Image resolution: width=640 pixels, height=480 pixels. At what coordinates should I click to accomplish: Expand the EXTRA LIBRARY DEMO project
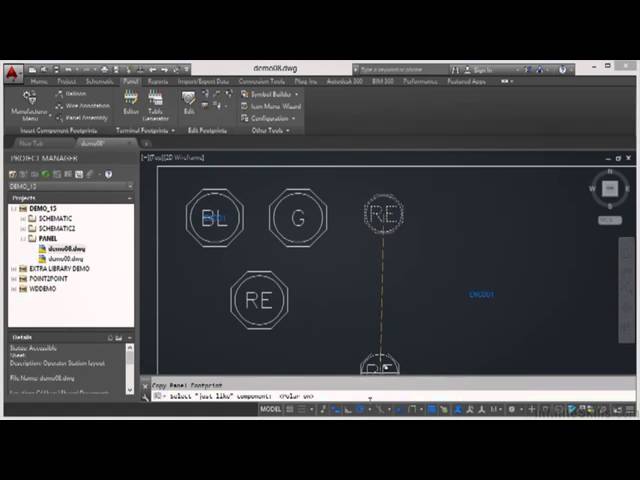pos(13,269)
